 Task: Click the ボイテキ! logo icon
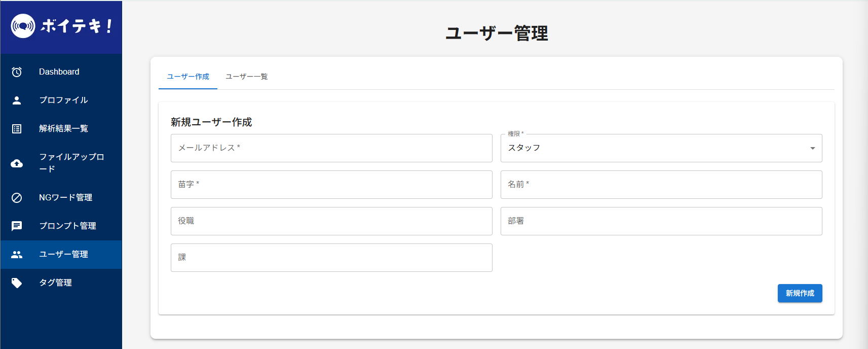click(23, 26)
